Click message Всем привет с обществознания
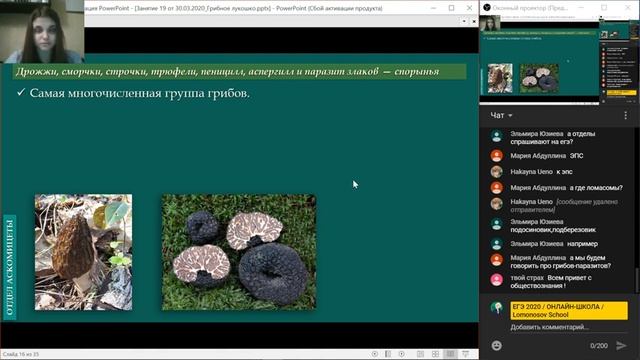 (551, 282)
